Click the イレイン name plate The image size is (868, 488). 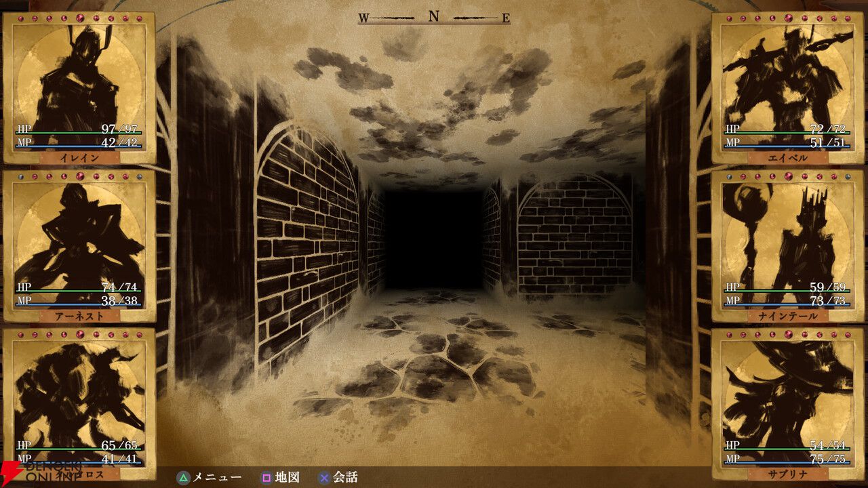[x=79, y=157]
